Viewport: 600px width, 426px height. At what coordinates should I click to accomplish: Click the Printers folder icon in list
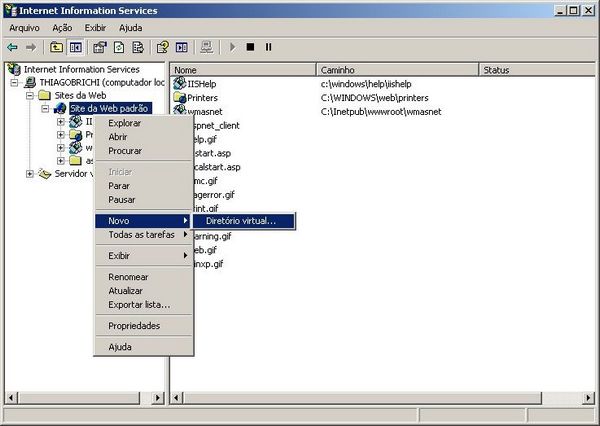pos(179,97)
